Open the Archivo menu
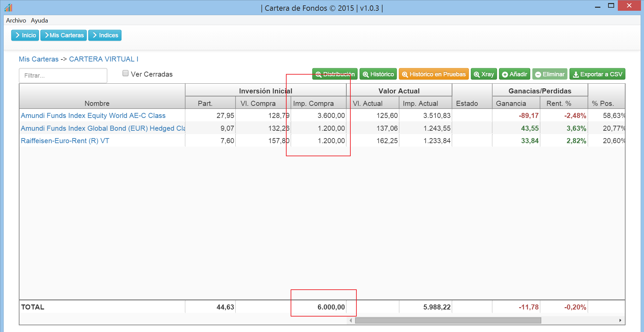The width and height of the screenshot is (644, 332). (16, 20)
